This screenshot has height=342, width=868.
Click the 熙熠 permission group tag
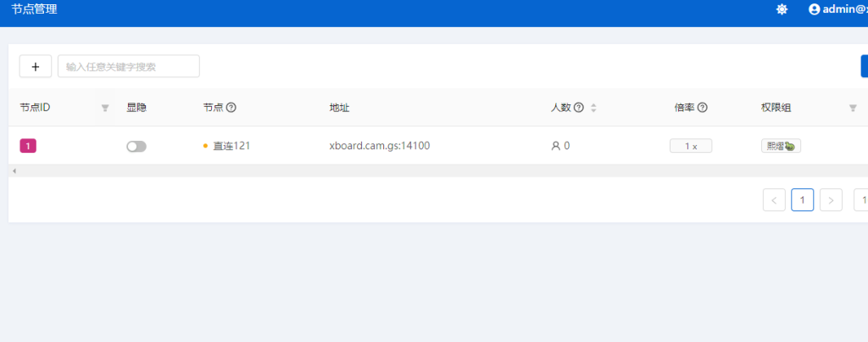tap(780, 146)
